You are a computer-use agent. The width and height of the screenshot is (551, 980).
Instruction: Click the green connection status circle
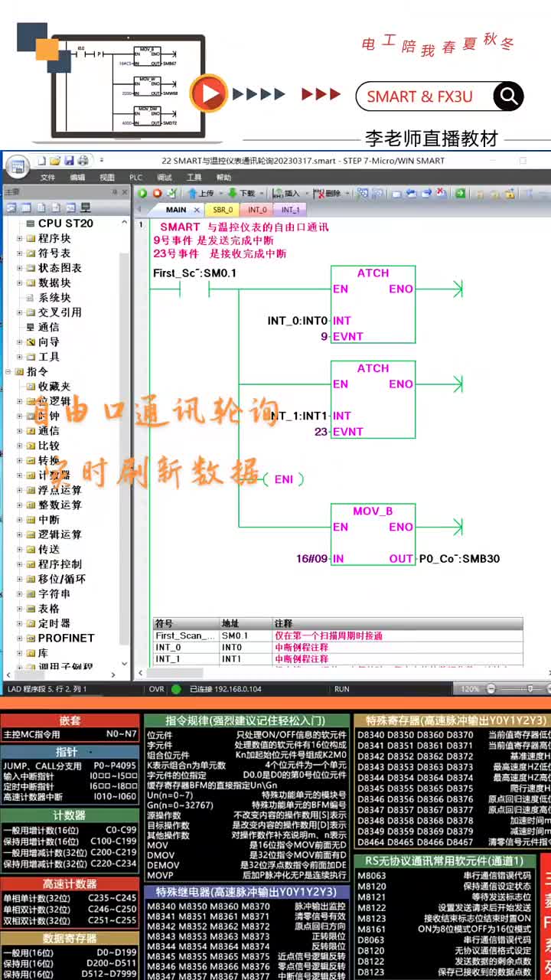point(176,689)
